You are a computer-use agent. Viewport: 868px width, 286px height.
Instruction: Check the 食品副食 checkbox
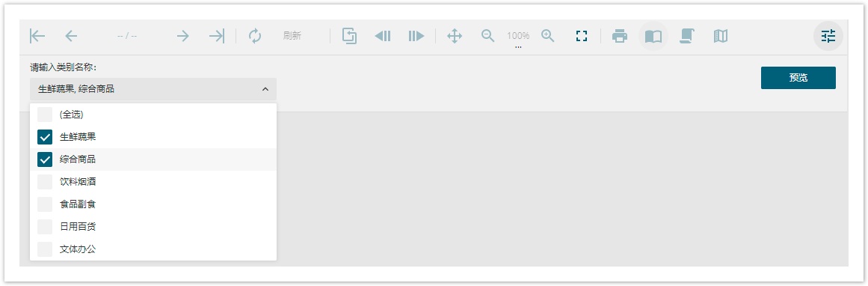click(x=45, y=204)
